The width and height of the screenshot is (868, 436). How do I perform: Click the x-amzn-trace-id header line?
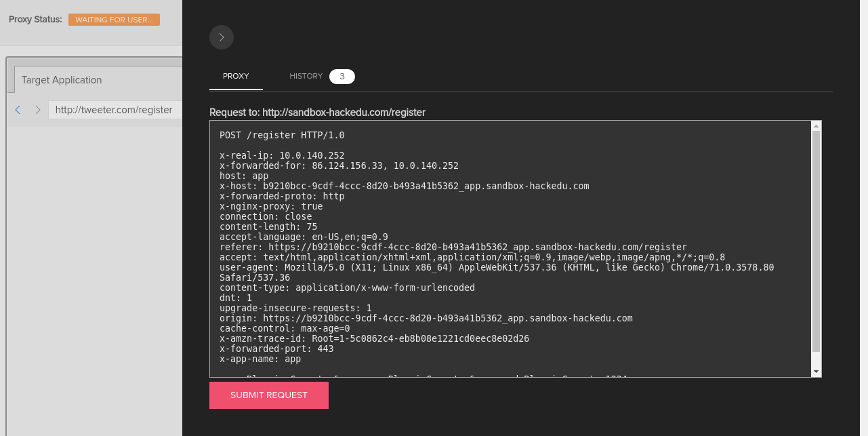[374, 339]
